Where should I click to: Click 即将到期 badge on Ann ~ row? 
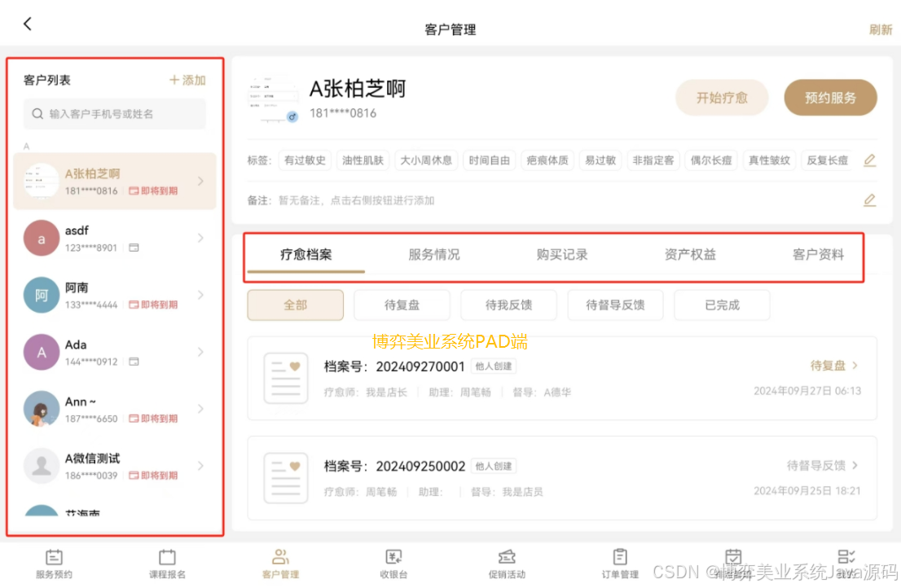point(153,418)
